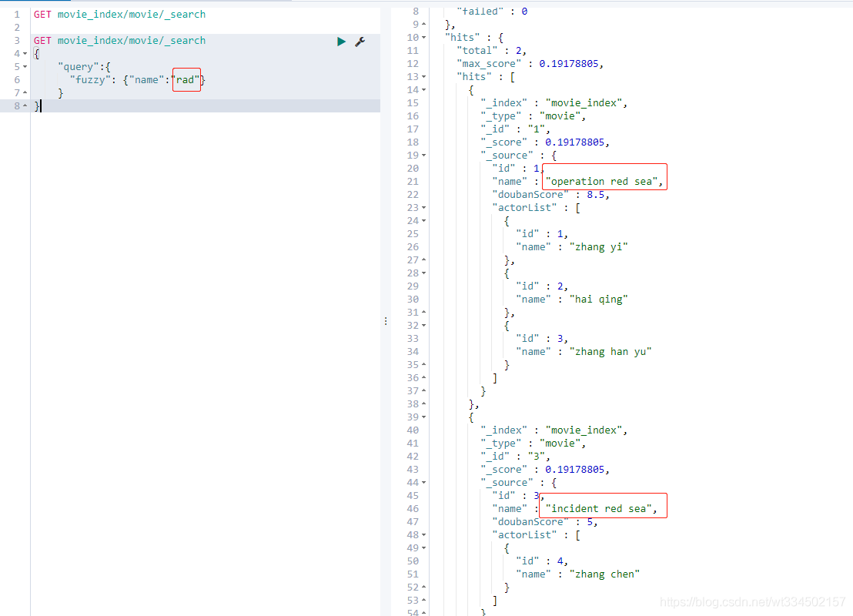Collapse the _source block on response line 44
Viewport: 853px width, 616px height.
(x=423, y=483)
